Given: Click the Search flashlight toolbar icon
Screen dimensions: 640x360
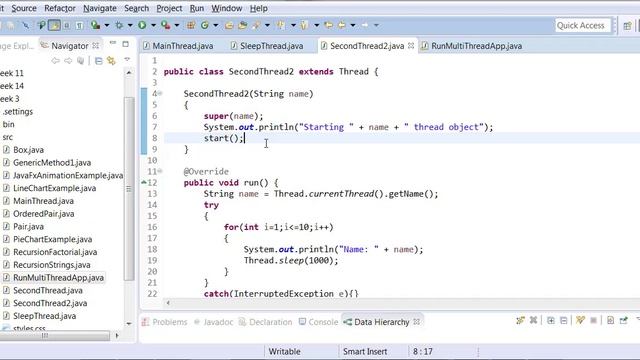Looking at the screenshot, I should (256, 25).
